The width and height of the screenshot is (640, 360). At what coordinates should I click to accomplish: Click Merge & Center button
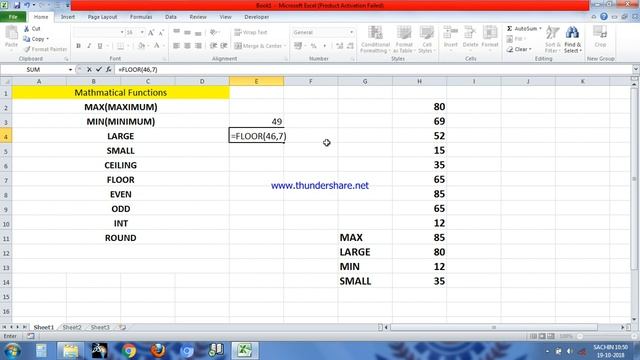pos(260,46)
